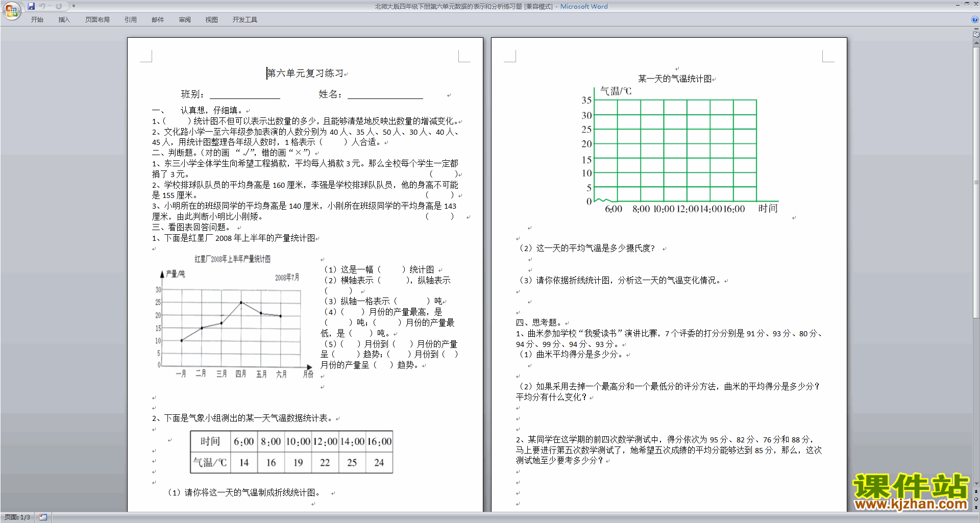Image resolution: width=980 pixels, height=523 pixels.
Task: Open the 开发工具 tab
Action: tap(245, 20)
